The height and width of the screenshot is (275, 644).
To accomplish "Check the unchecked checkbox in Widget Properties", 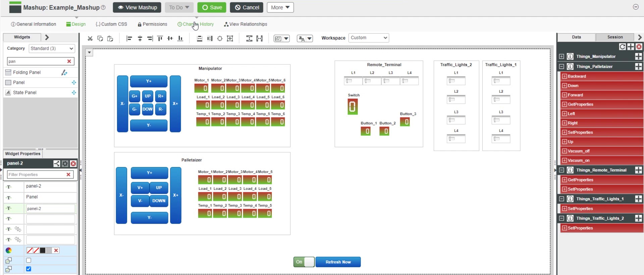I will (29, 260).
